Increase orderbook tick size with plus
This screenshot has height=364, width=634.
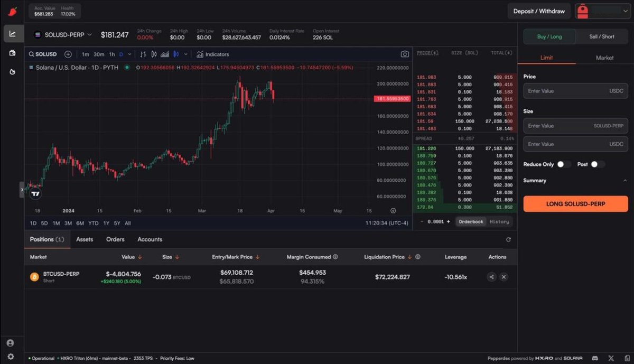(449, 222)
